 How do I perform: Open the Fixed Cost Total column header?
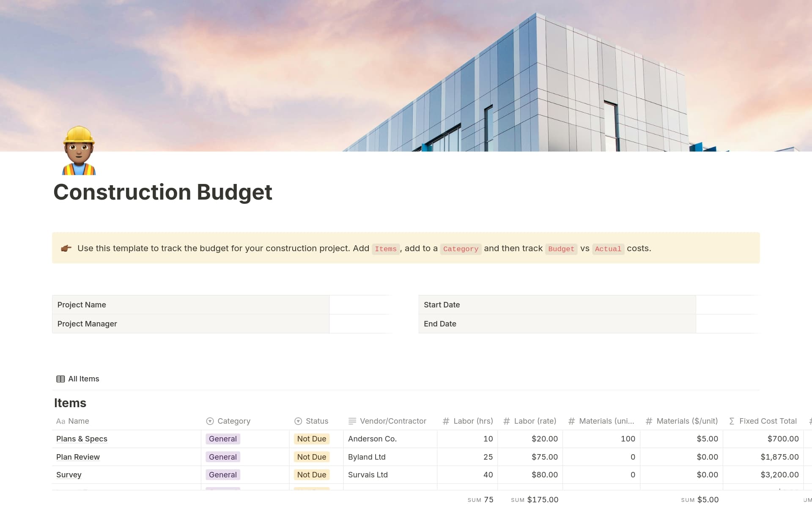click(763, 421)
